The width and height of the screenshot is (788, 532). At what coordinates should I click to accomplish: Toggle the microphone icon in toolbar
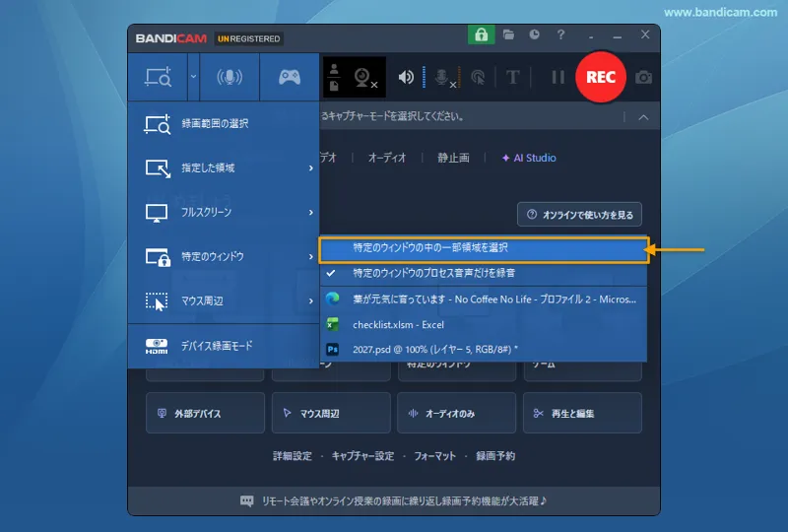[444, 78]
